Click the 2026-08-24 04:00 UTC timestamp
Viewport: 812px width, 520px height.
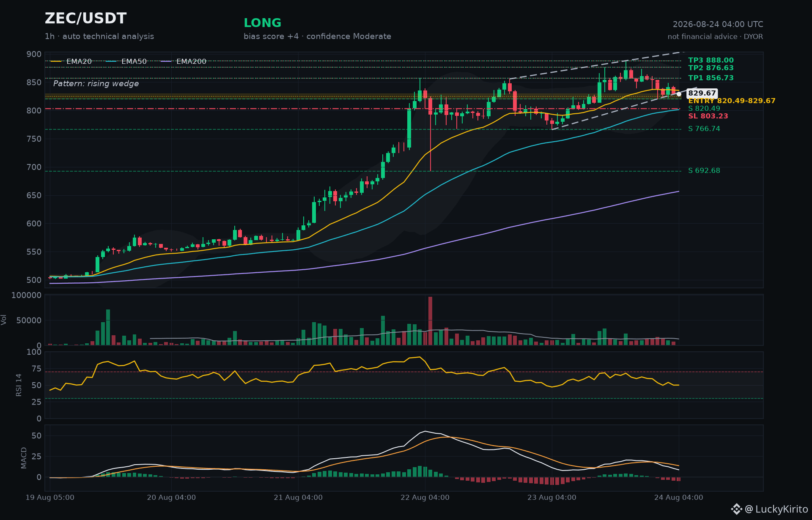point(718,25)
